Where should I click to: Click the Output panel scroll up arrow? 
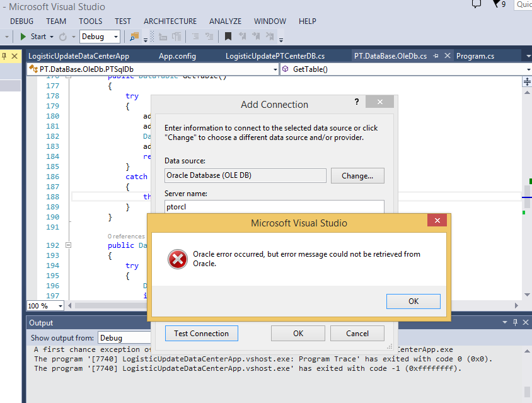pos(527,351)
